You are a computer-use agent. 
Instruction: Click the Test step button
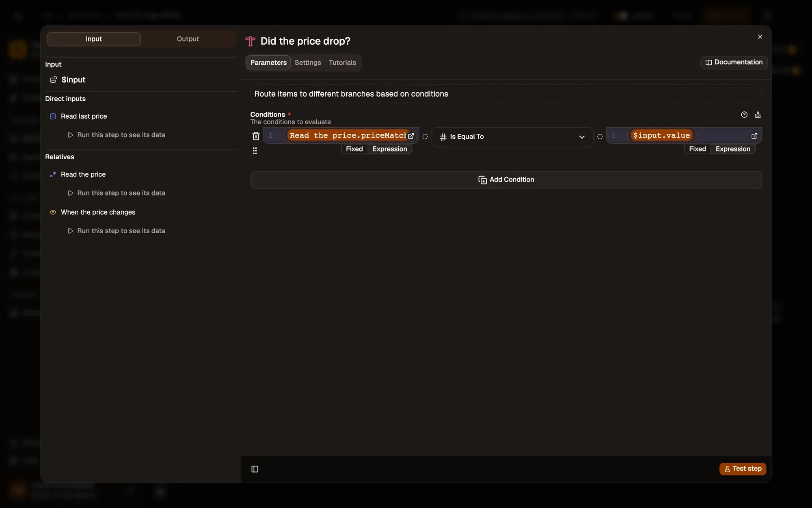click(x=743, y=469)
